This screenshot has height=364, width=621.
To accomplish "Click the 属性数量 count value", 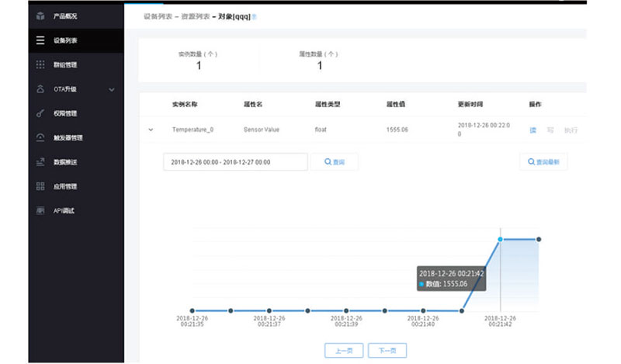I will [320, 66].
